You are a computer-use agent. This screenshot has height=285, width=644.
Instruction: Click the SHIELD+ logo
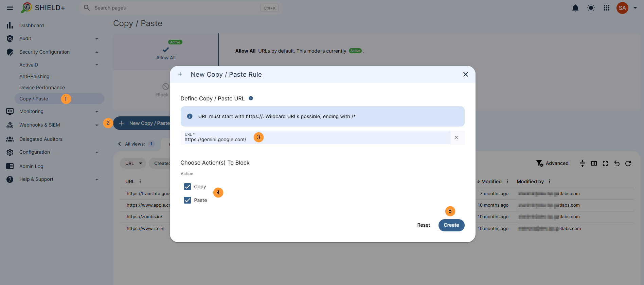(x=43, y=8)
